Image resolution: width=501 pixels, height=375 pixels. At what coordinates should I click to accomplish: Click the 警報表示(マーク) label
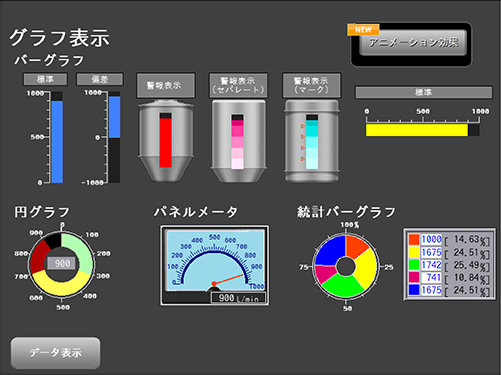click(x=311, y=86)
